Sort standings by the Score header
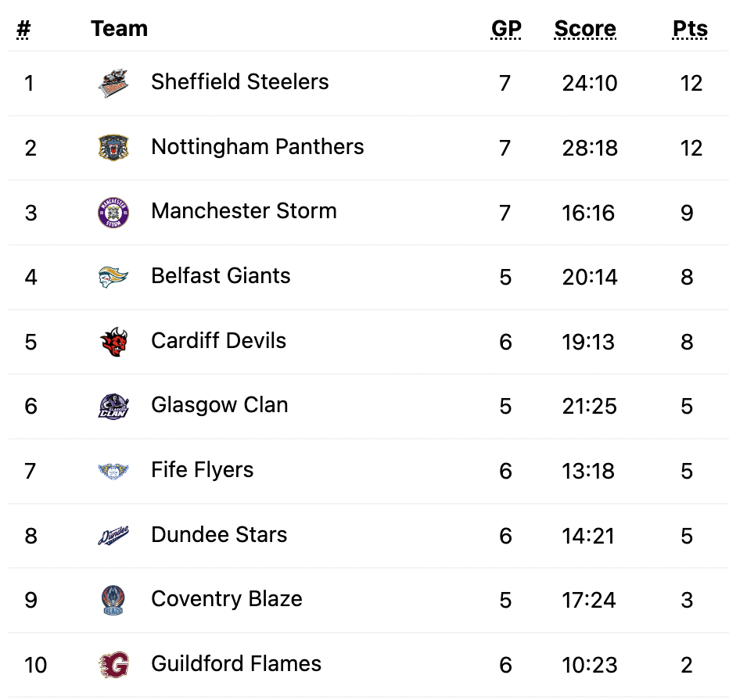This screenshot has width=729, height=700. pyautogui.click(x=585, y=29)
